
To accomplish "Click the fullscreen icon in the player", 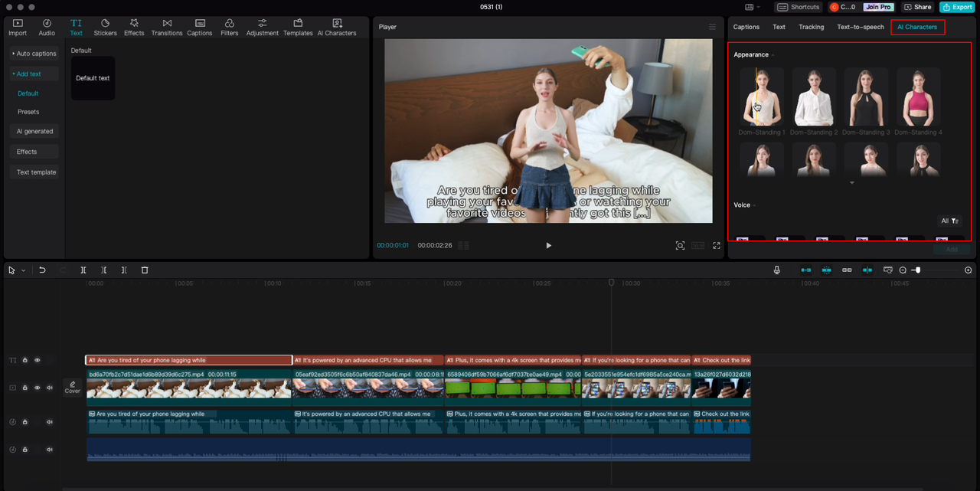I will [717, 246].
